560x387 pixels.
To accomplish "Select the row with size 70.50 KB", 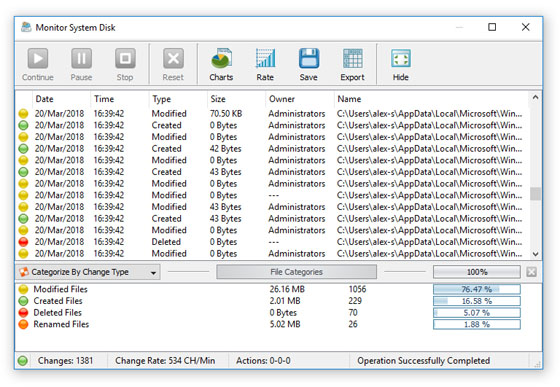I will 271,114.
